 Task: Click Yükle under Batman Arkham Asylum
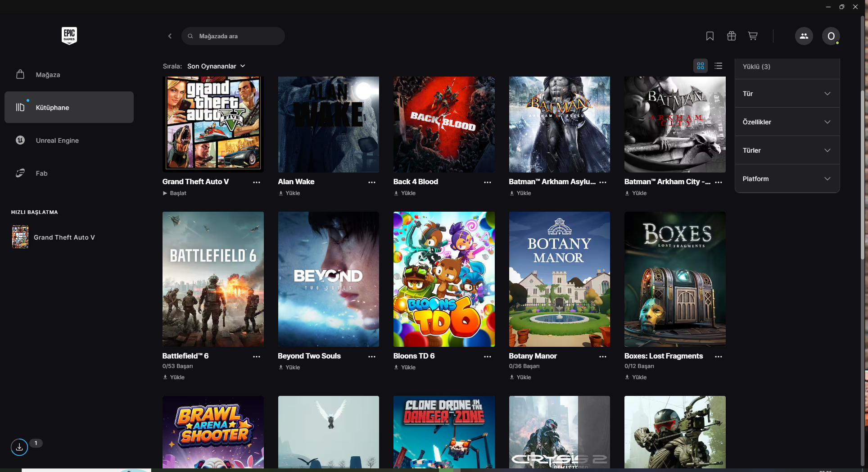pos(520,193)
